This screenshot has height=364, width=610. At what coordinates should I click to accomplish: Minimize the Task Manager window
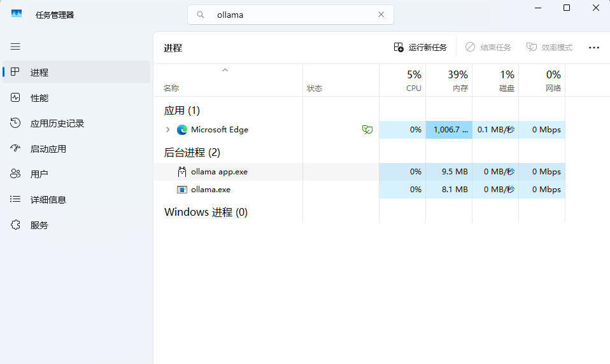point(538,8)
